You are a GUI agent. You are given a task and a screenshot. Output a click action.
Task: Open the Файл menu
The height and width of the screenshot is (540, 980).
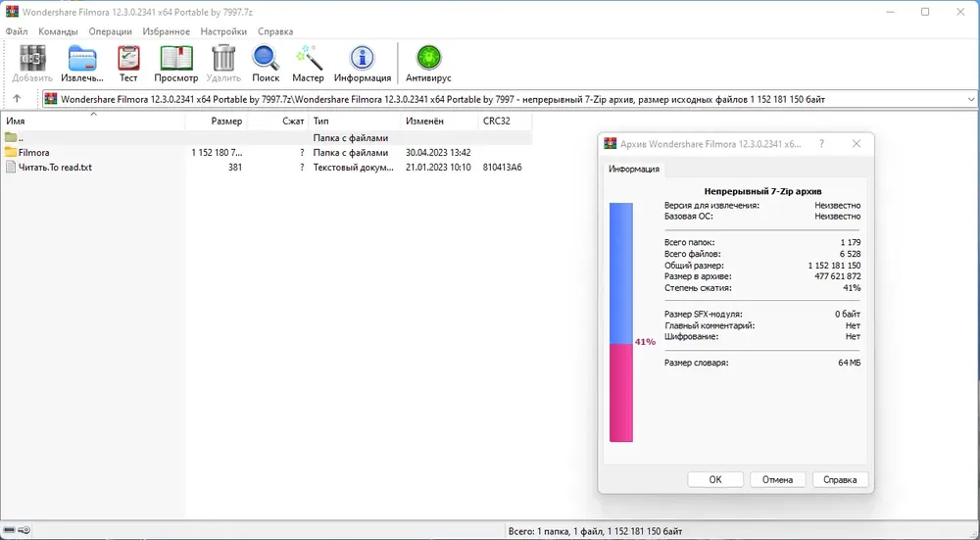[17, 31]
